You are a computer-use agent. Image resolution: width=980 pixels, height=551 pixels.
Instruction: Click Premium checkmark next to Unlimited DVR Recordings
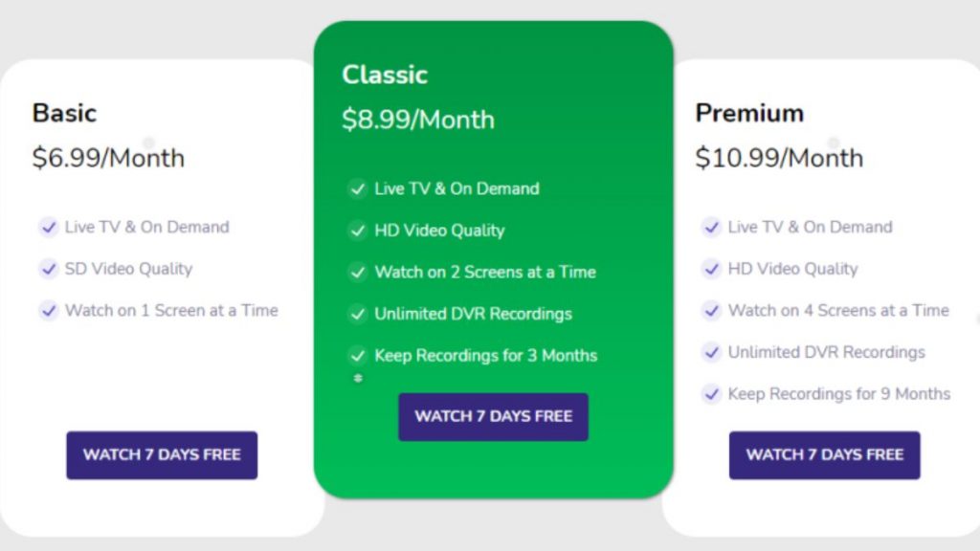[x=711, y=352]
